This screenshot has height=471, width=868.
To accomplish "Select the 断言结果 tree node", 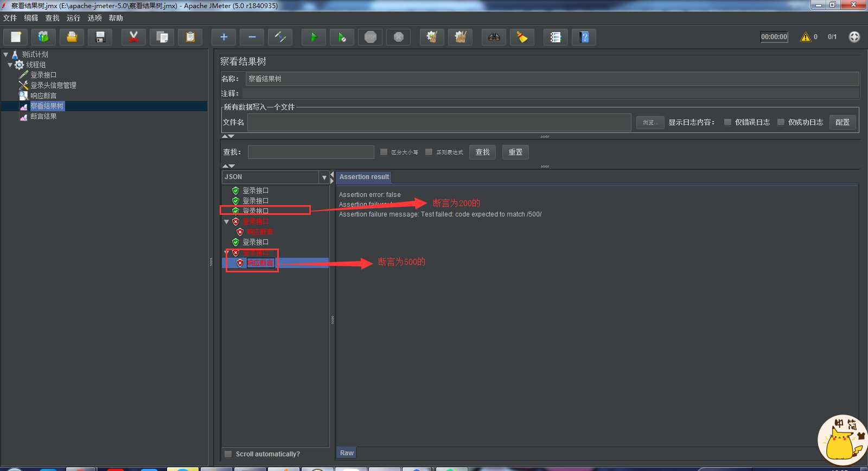I will (x=43, y=116).
